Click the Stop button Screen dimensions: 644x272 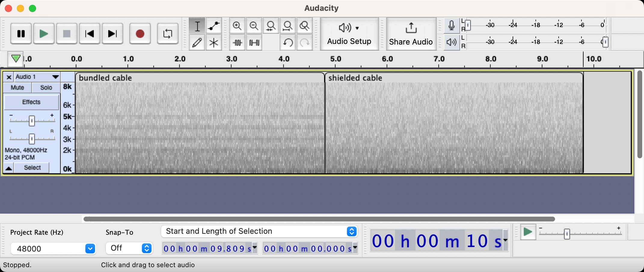67,34
